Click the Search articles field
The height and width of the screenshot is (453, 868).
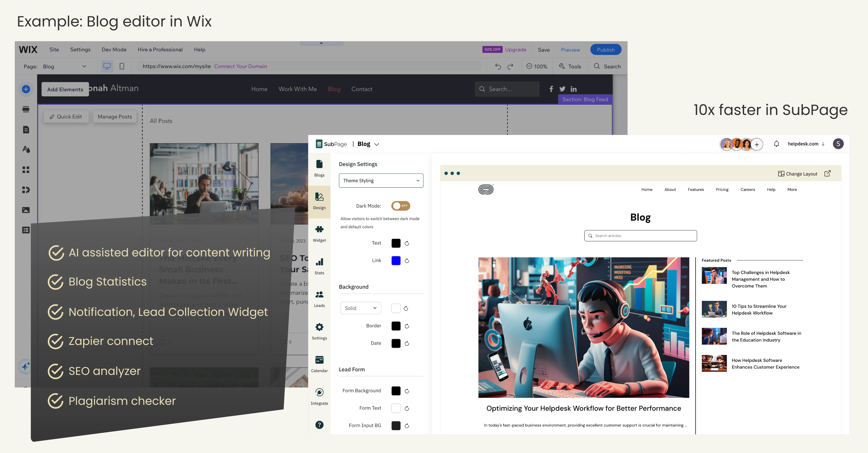click(x=640, y=236)
